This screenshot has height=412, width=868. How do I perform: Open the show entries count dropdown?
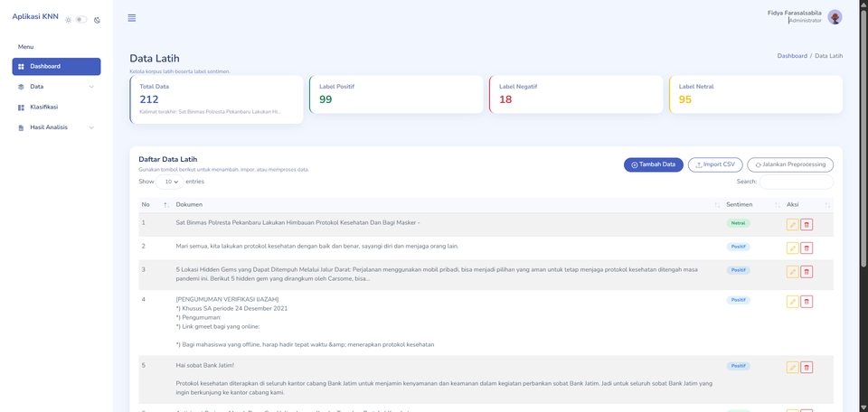click(x=170, y=182)
